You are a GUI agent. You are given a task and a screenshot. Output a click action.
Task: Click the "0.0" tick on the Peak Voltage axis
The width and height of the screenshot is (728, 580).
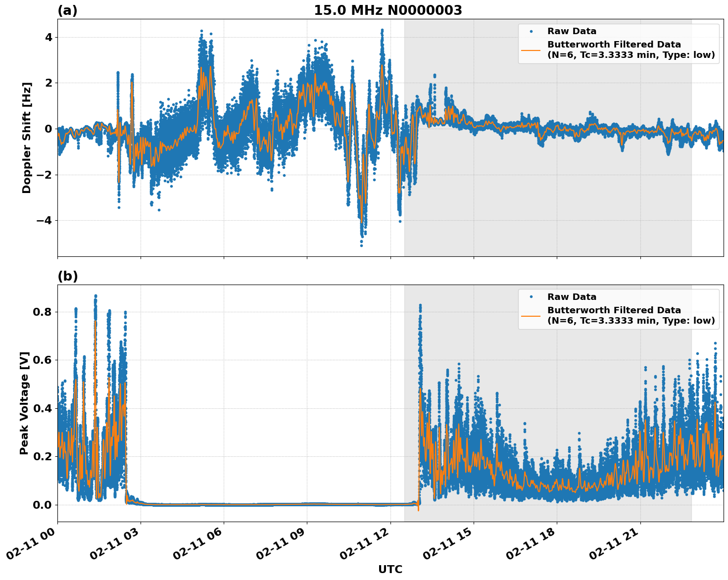point(42,505)
